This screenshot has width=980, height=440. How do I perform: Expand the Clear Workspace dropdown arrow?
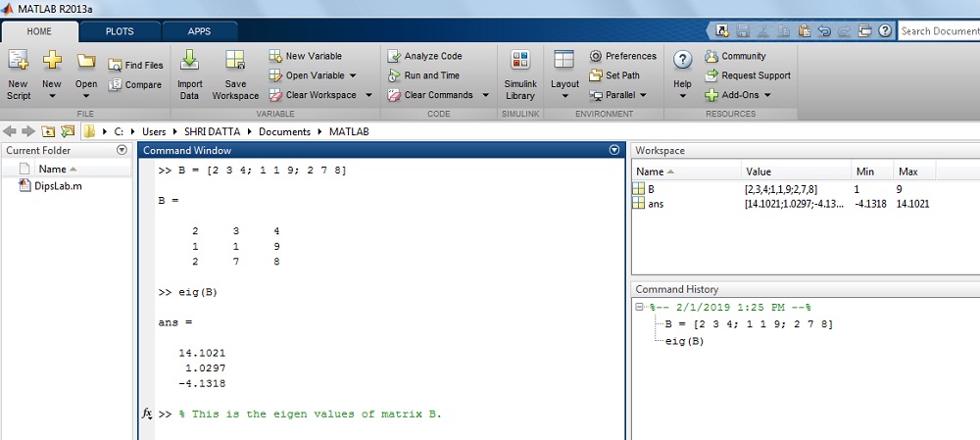click(367, 96)
